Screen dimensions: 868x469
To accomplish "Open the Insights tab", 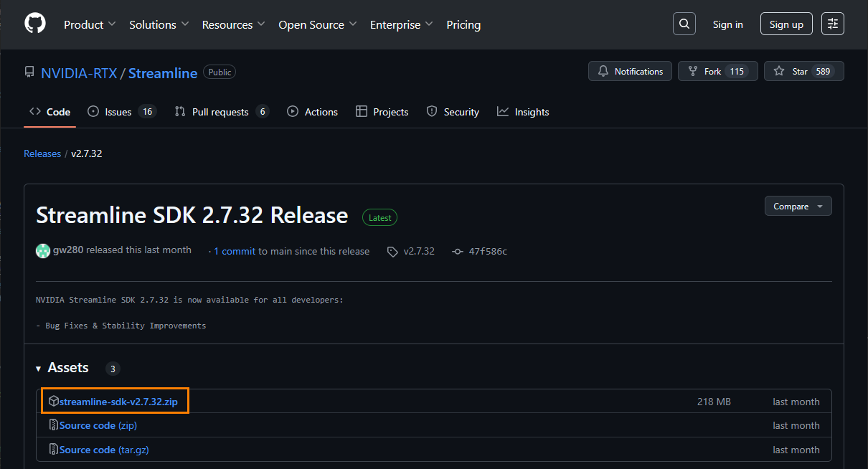I will coord(523,112).
